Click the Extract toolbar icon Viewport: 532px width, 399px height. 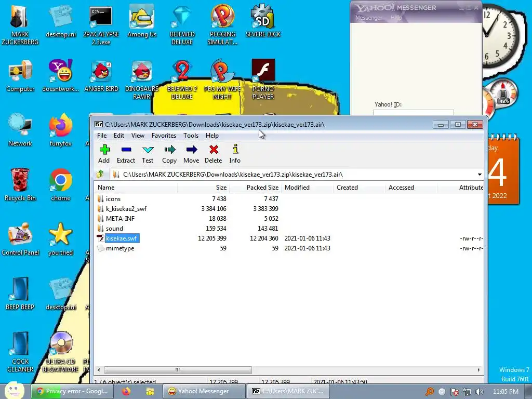coord(126,153)
